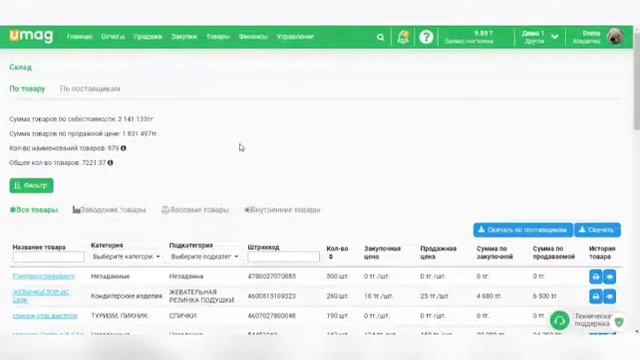Print history for barcode 4600815109323 row
Screen dimensions: 640x360
tap(596, 296)
